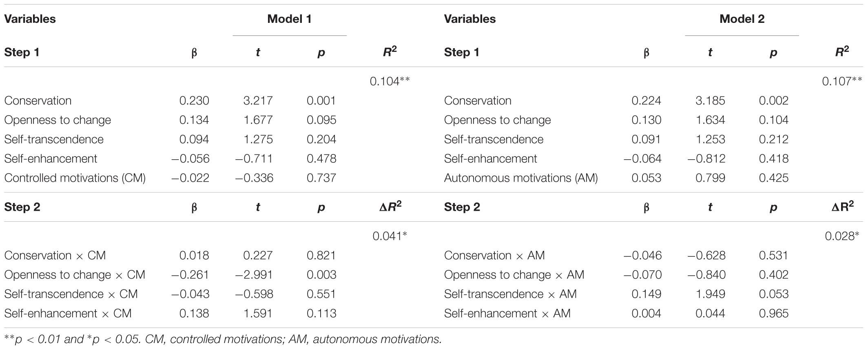This screenshot has width=868, height=350.
Task: Click the Model 2 column header
Action: coord(742,19)
